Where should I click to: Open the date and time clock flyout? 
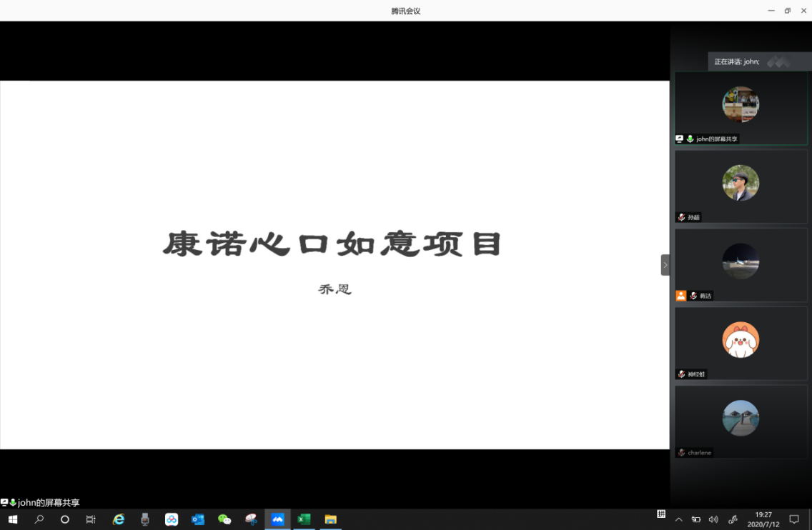(x=763, y=519)
